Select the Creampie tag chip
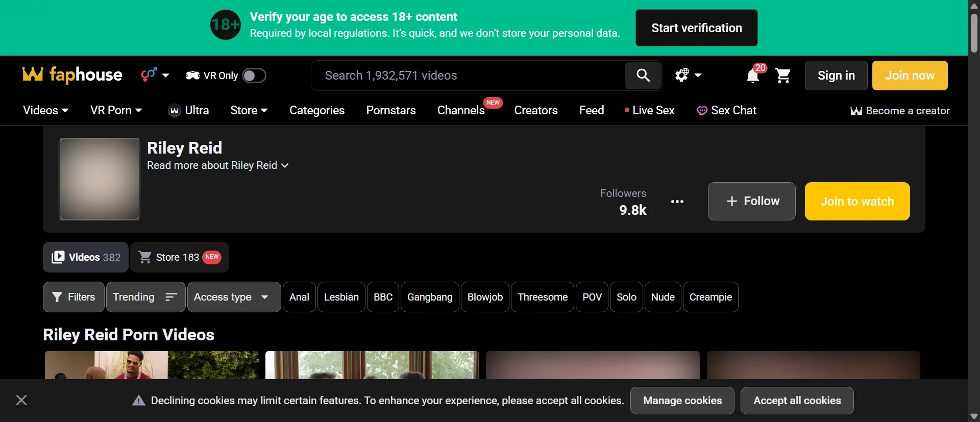Image resolution: width=980 pixels, height=422 pixels. [710, 297]
